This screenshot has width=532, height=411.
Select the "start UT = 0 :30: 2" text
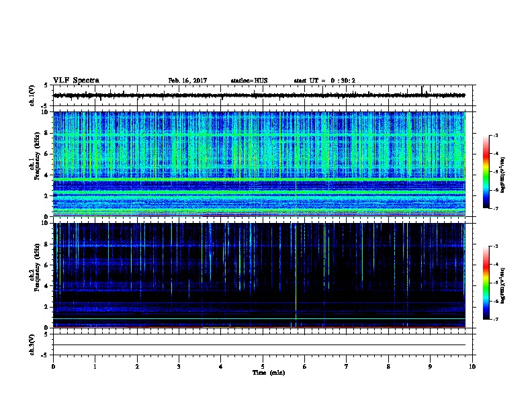click(324, 81)
